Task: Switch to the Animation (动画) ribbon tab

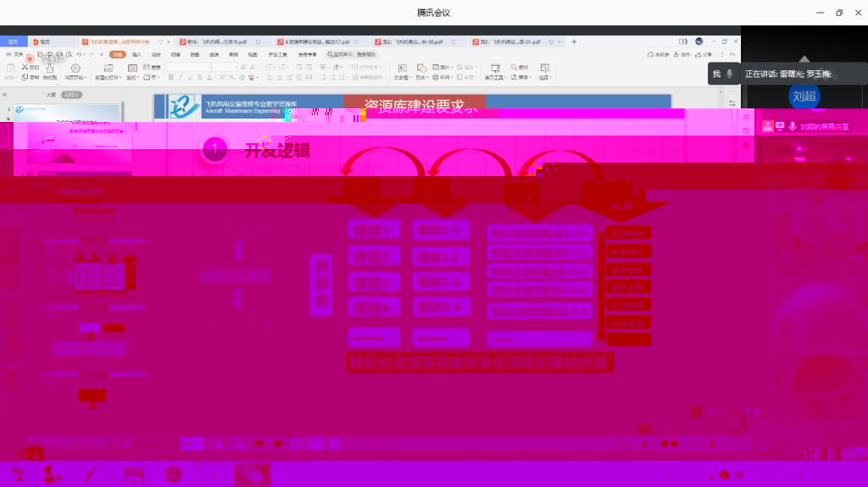Action: pos(195,55)
